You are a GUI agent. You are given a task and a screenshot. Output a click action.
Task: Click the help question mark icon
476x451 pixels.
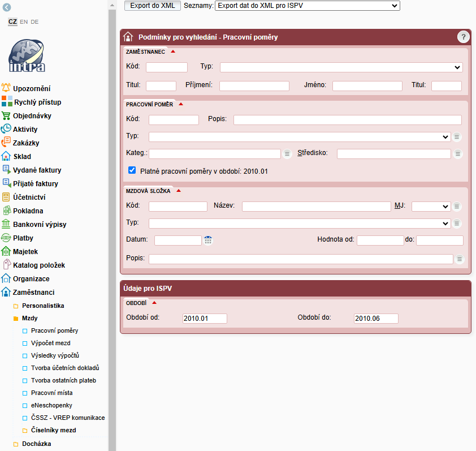click(464, 37)
